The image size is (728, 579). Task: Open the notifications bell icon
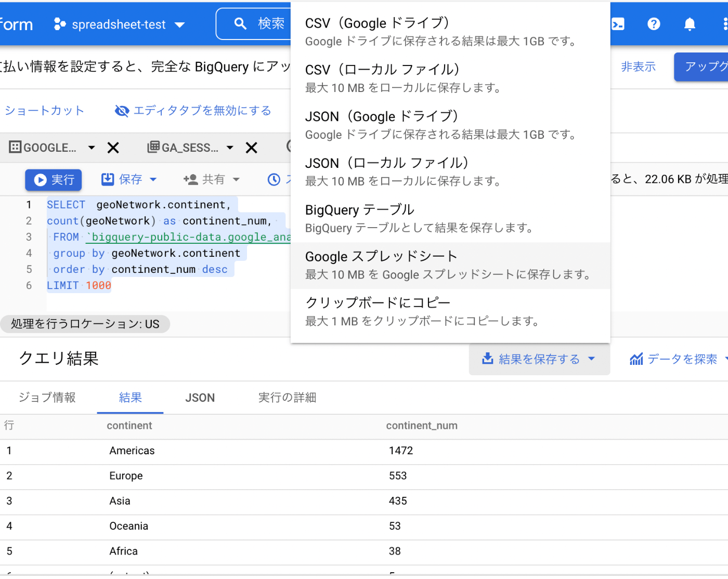(690, 24)
